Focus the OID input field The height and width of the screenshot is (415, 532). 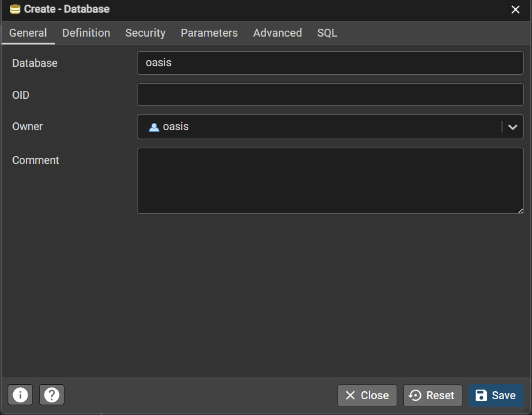point(330,95)
